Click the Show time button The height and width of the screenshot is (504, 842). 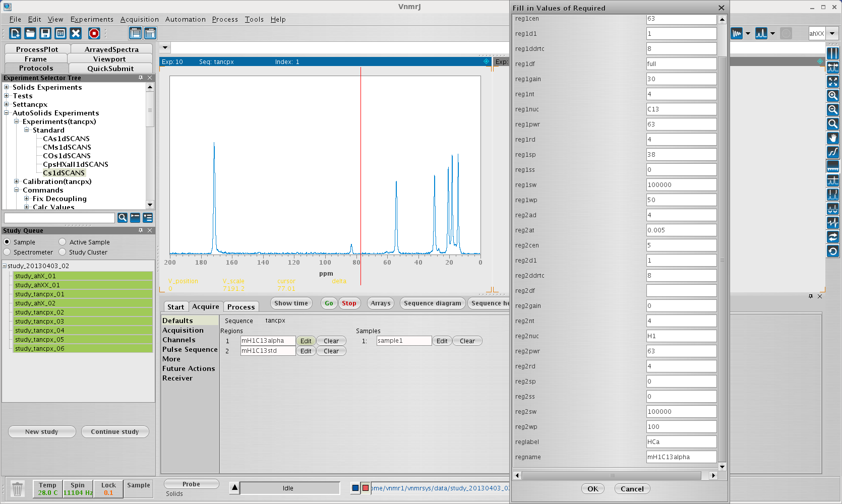pyautogui.click(x=291, y=303)
